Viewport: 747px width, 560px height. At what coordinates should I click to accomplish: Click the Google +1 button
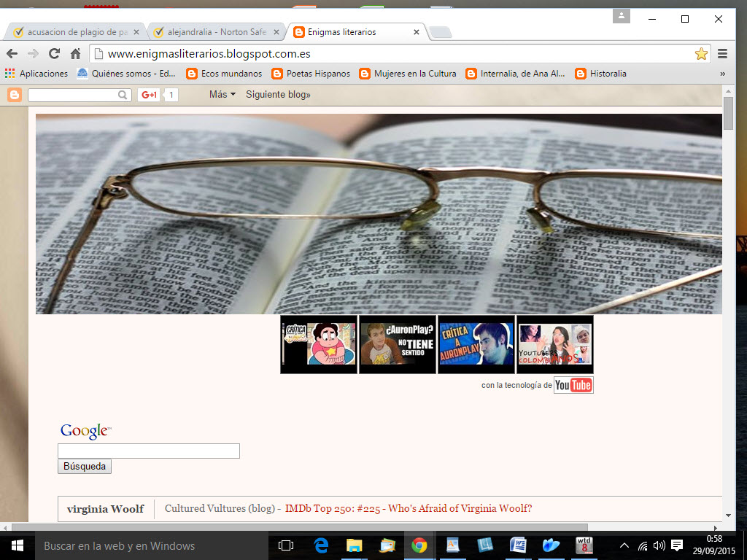point(150,95)
